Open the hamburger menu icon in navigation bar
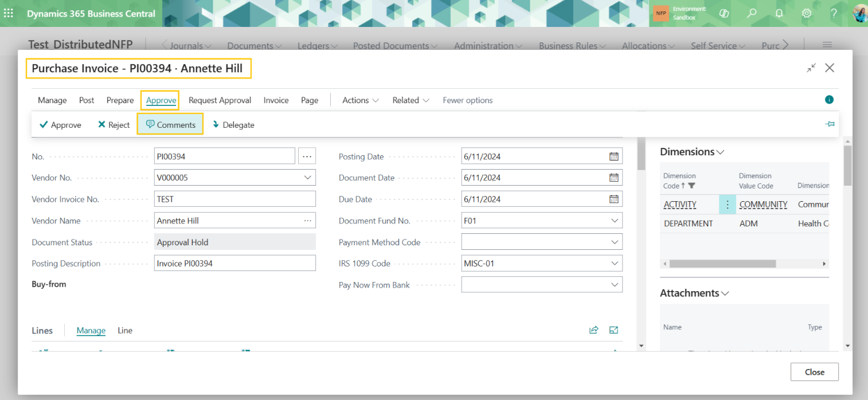Screen dimensions: 868x400 827,45
